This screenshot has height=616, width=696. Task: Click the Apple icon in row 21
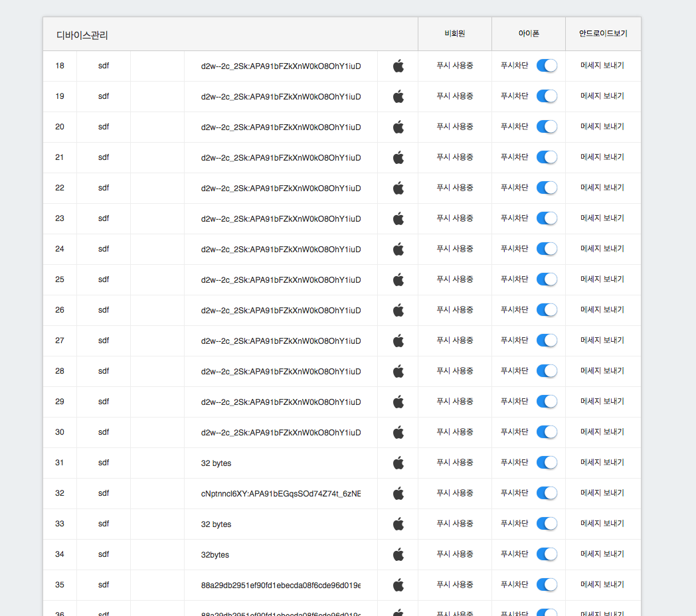click(x=398, y=157)
